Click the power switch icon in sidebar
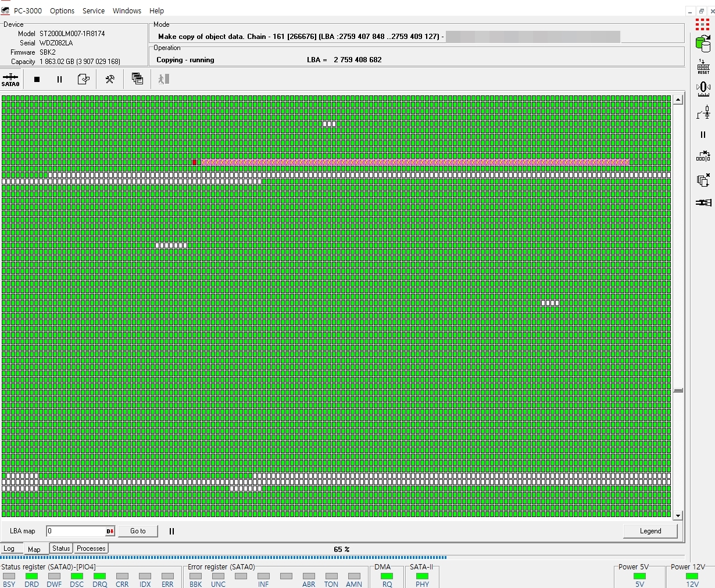 click(703, 112)
